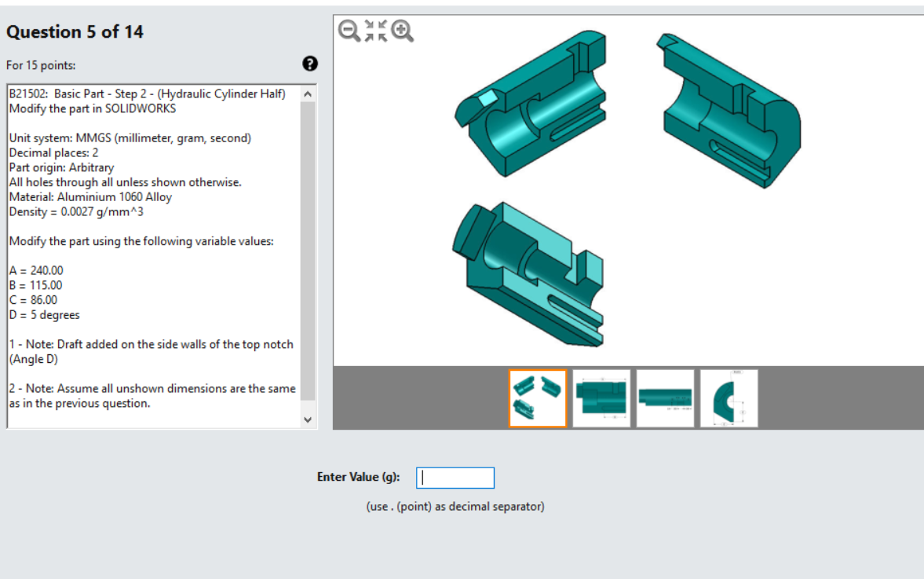
Task: Click the 'D = 5 degrees' variable line
Action: point(44,315)
